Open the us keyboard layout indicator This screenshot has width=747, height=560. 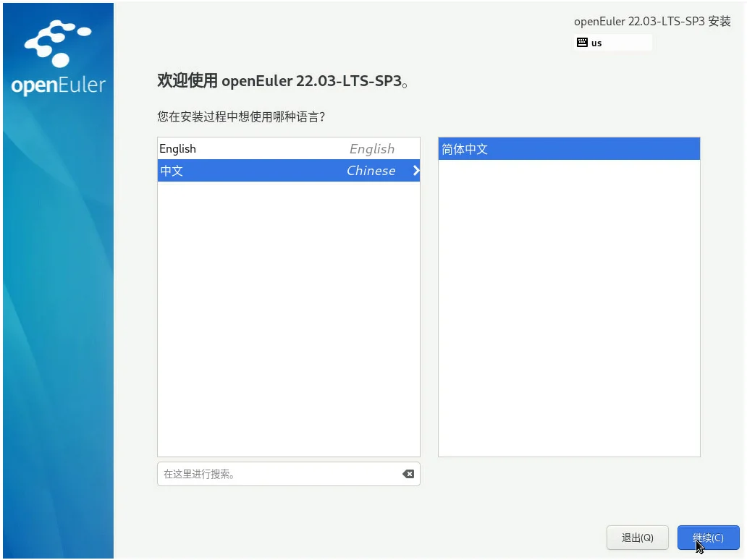point(613,43)
